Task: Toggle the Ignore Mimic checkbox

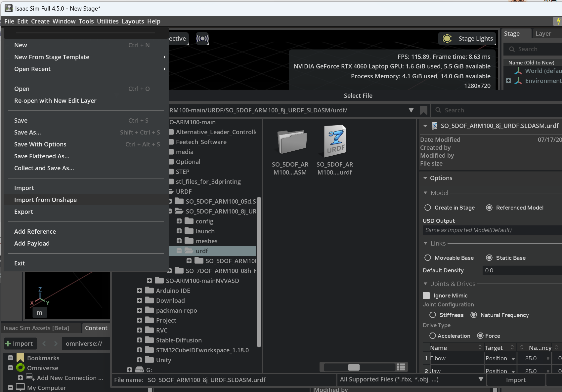Action: coord(426,295)
